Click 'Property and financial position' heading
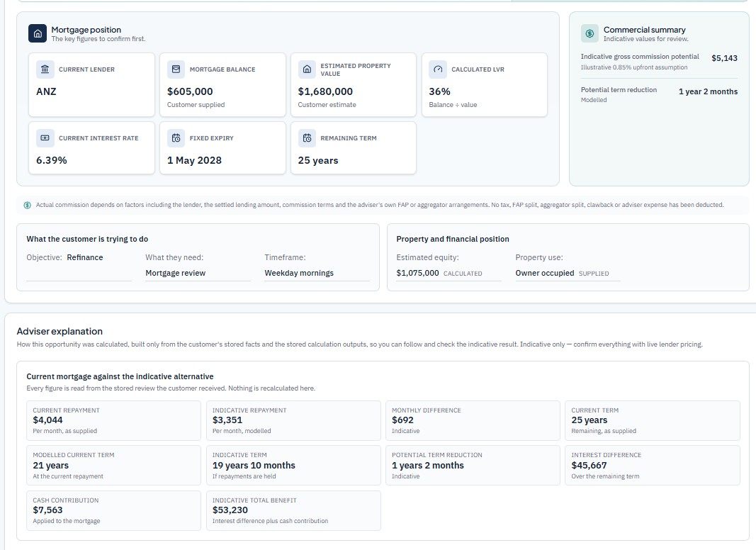Image resolution: width=756 pixels, height=550 pixels. click(453, 240)
